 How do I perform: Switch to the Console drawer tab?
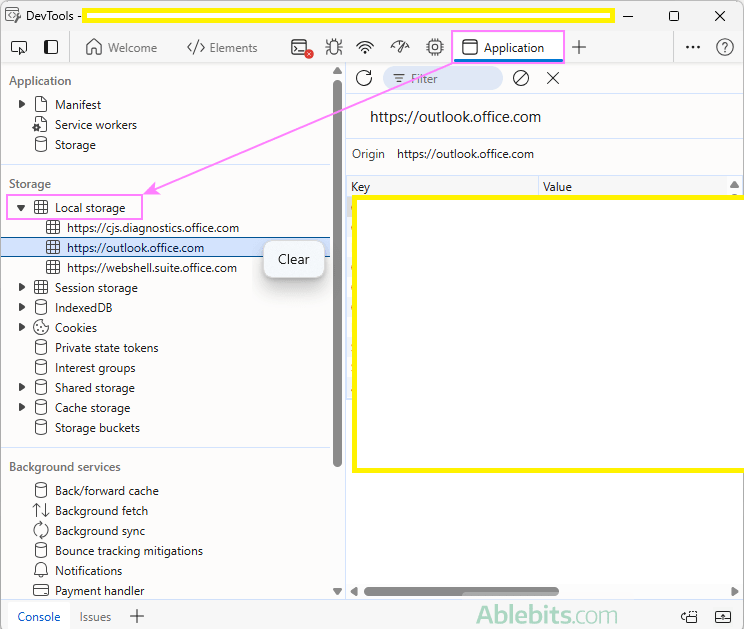[x=39, y=616]
